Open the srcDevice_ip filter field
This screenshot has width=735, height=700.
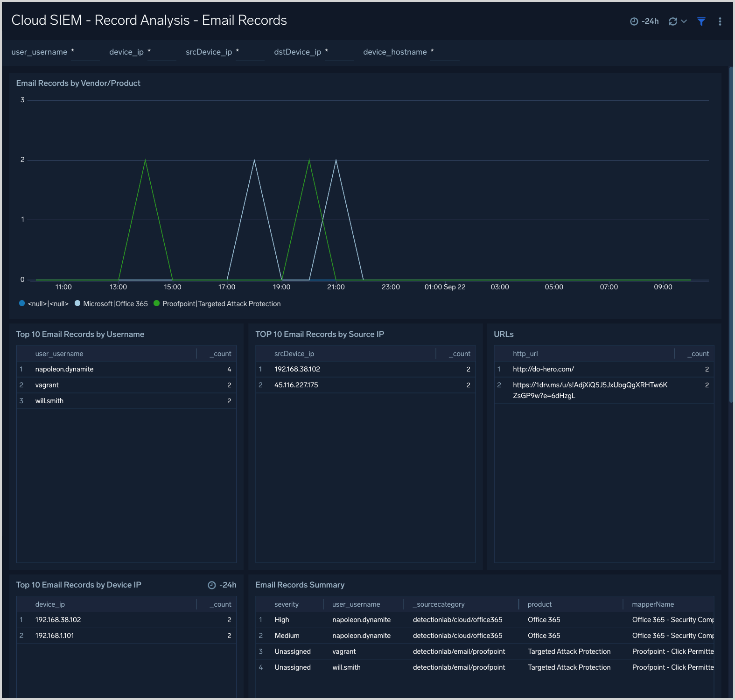(x=250, y=53)
